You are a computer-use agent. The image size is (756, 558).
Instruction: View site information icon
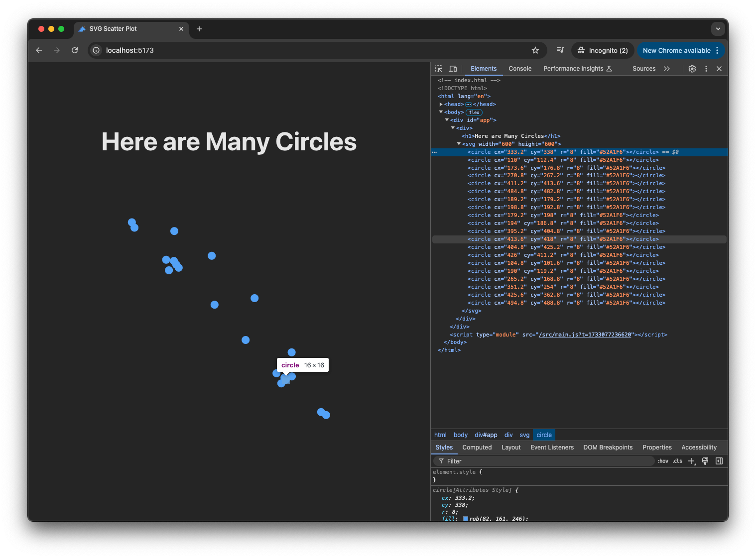96,50
